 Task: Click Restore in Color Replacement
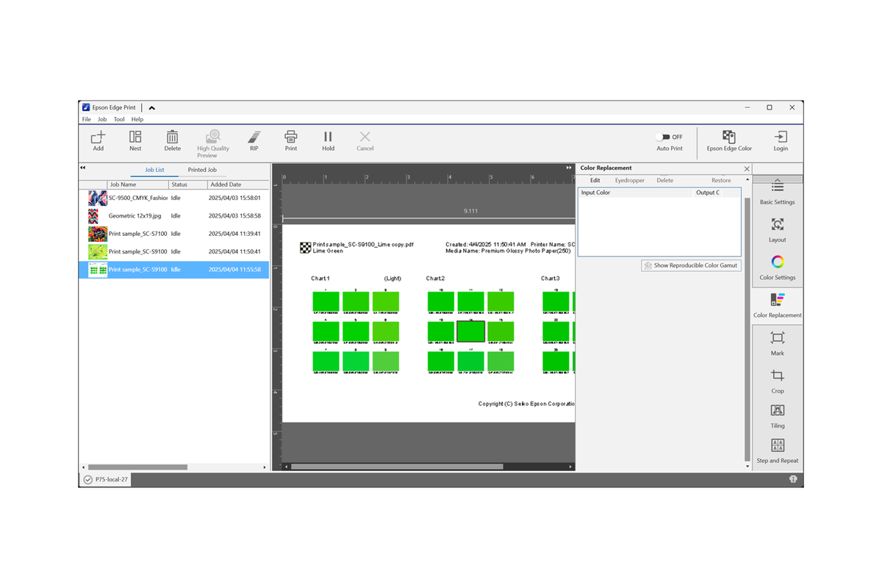pos(721,180)
